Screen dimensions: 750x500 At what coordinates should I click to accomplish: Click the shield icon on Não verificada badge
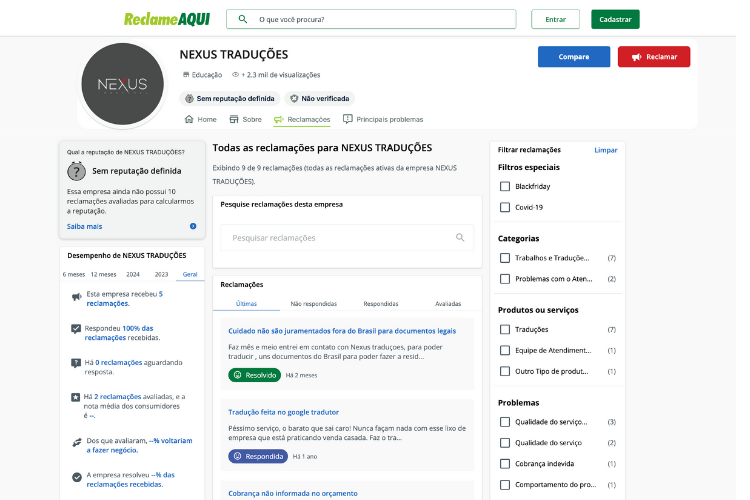[294, 99]
